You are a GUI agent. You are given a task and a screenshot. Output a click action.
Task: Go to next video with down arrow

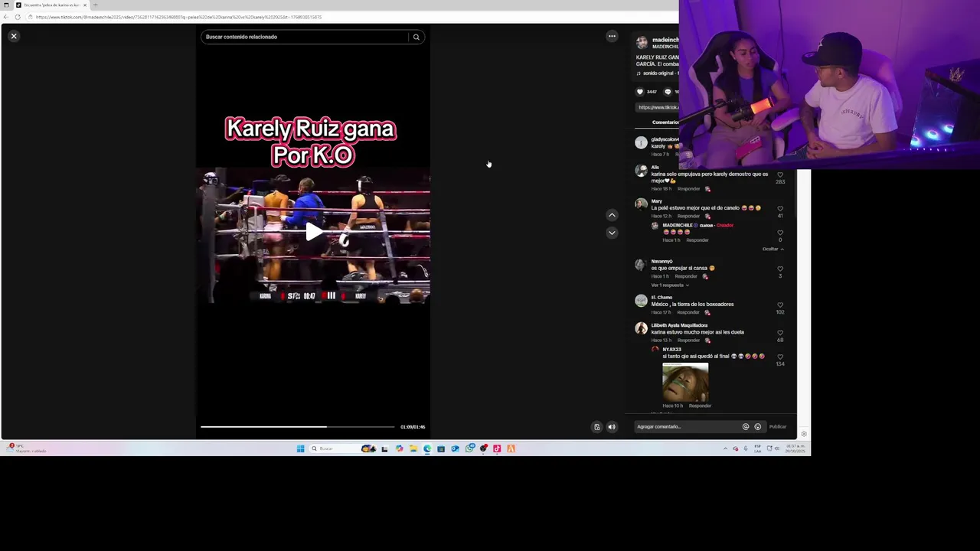[612, 232]
